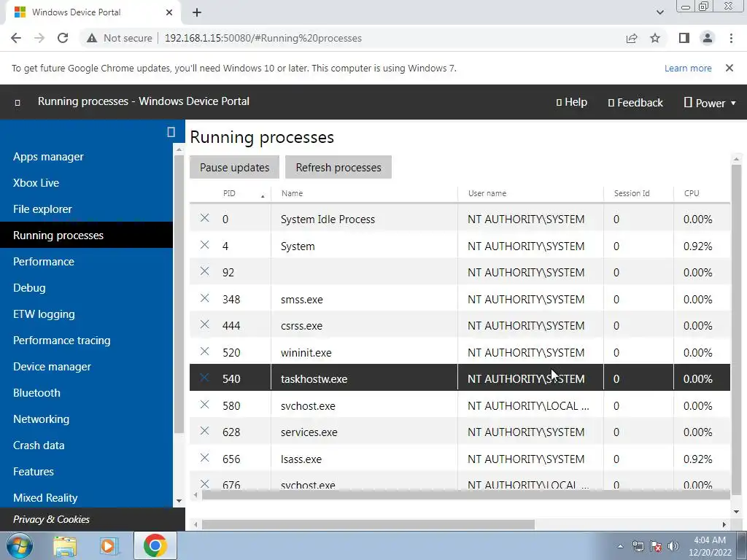Screen dimensions: 747x560
Task: Click the process table vertical scrollbar
Action: click(736, 329)
